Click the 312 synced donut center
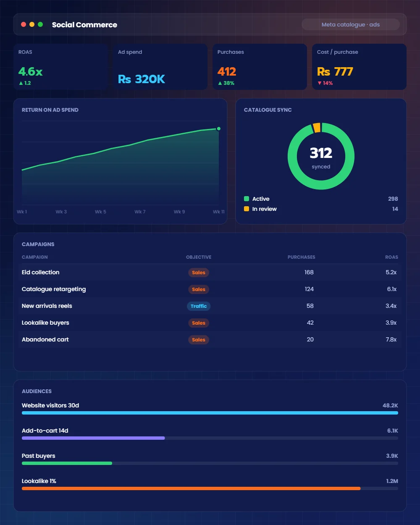420x525 pixels. coord(321,156)
